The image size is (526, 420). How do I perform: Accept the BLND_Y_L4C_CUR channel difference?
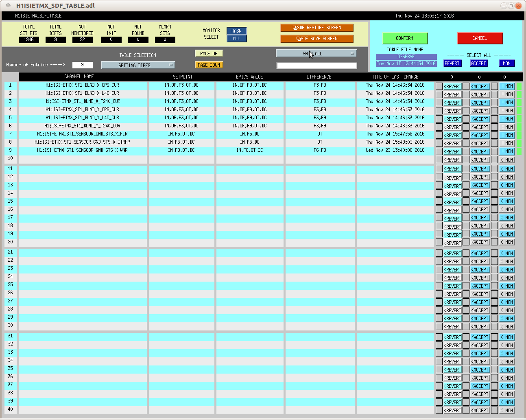(x=480, y=119)
